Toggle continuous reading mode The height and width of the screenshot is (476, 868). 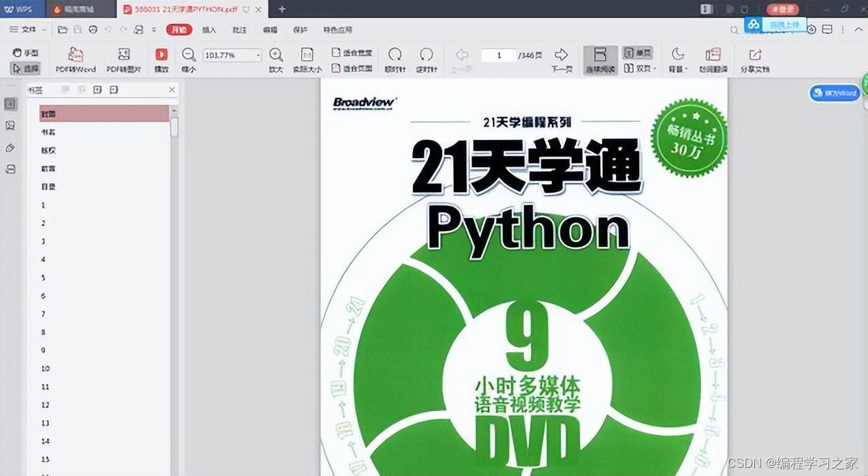tap(600, 60)
